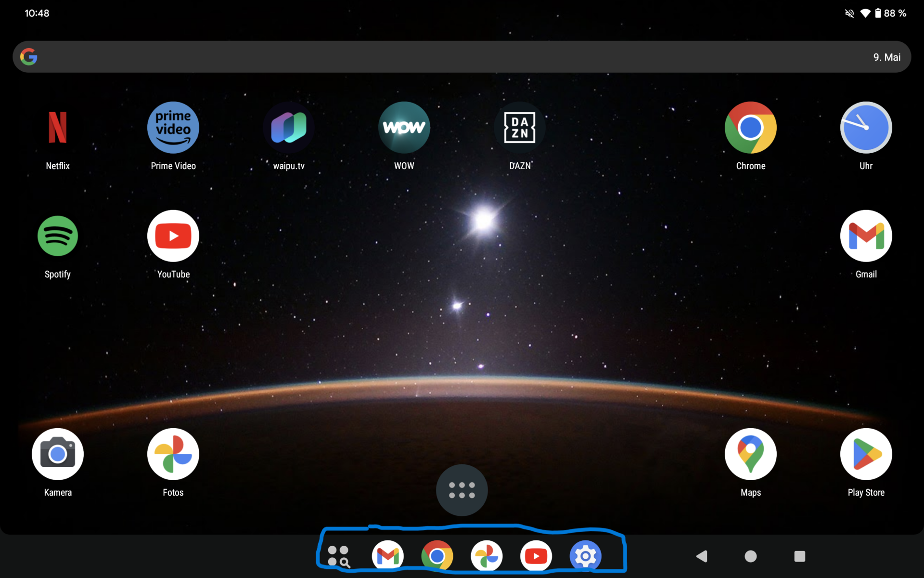This screenshot has height=578, width=924.
Task: Open Fotos from the home screen
Action: pos(173,454)
